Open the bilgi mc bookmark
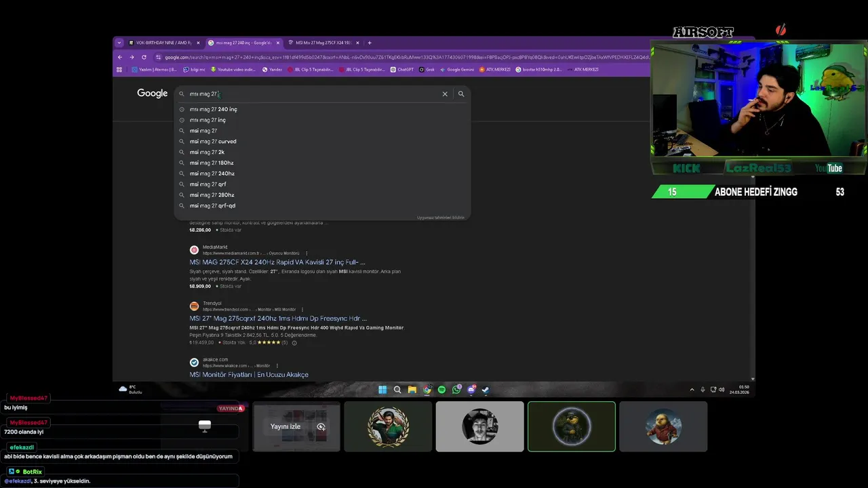The width and height of the screenshot is (868, 488). click(x=194, y=69)
